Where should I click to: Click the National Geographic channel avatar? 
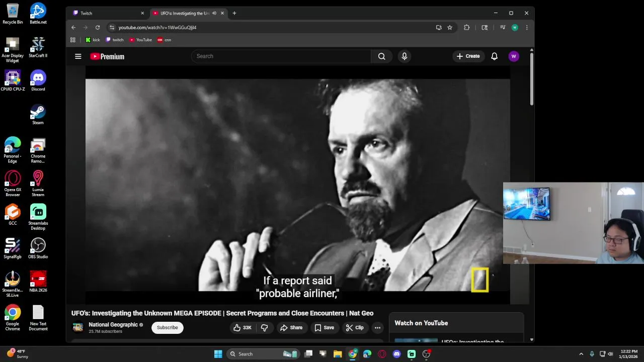pos(77,328)
